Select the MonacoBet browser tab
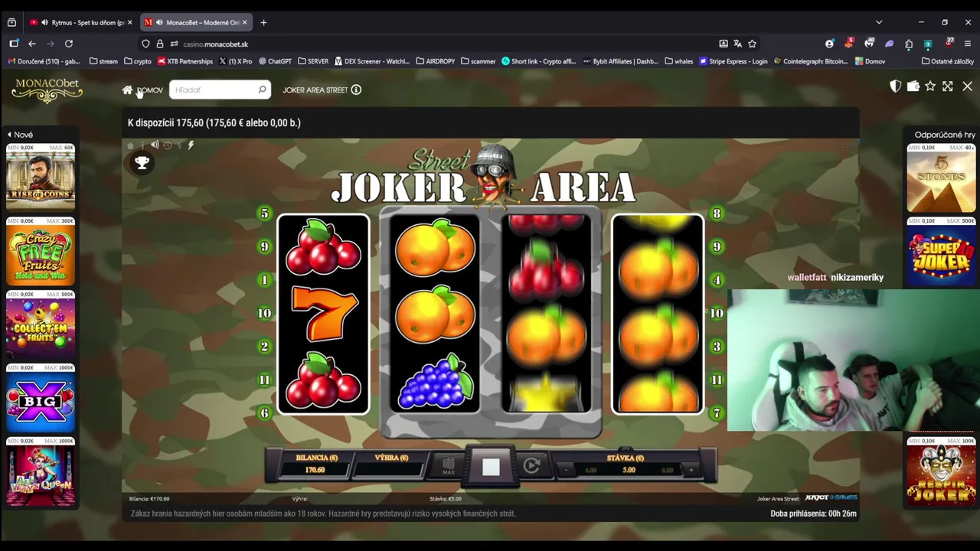Viewport: 980px width, 551px height. coord(194,22)
